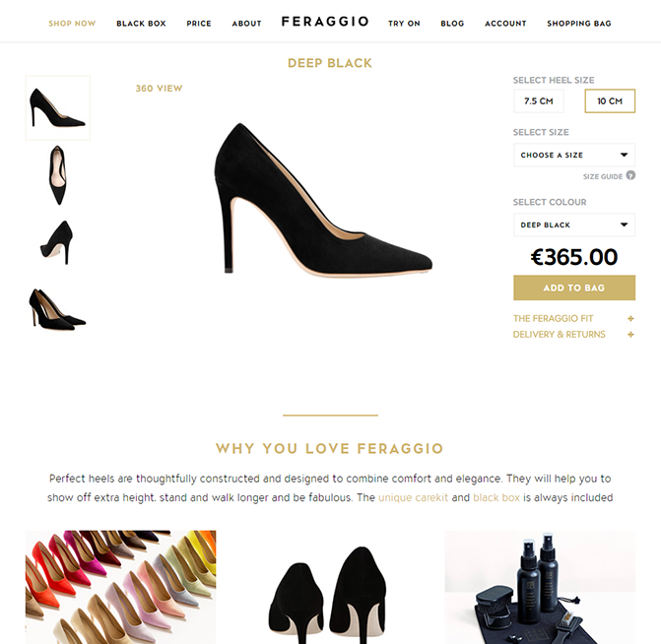Open the Shopping Bag
Screen dimensions: 661x644
tap(579, 24)
